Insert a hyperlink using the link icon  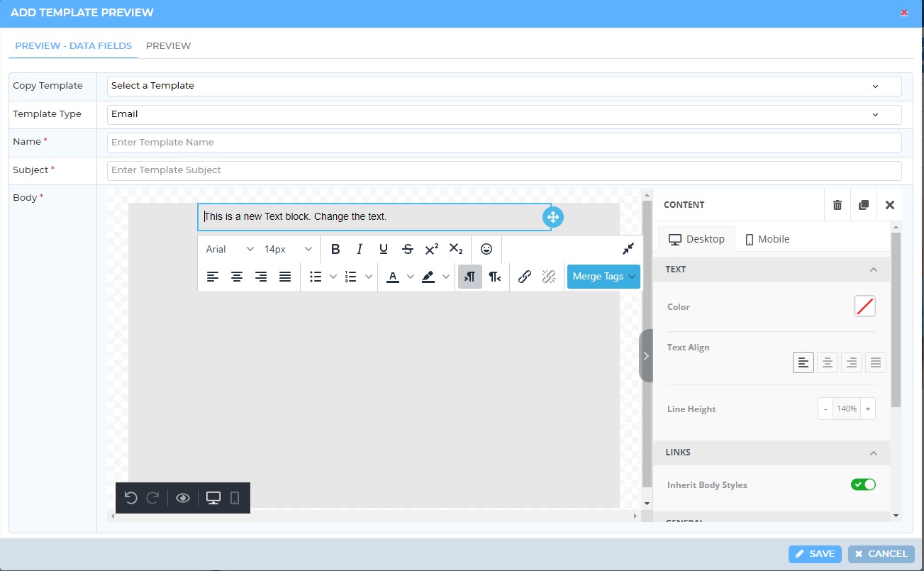coord(524,277)
